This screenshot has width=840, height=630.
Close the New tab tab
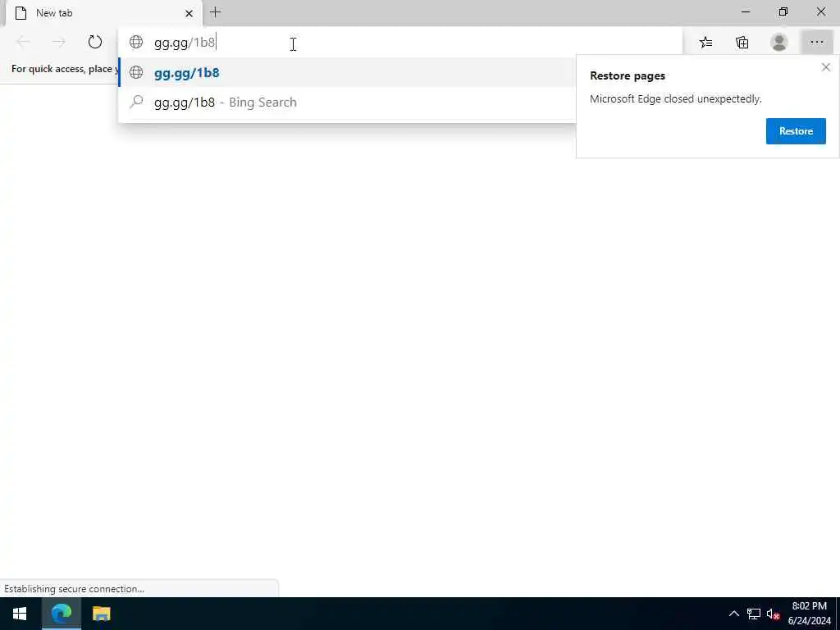(189, 13)
